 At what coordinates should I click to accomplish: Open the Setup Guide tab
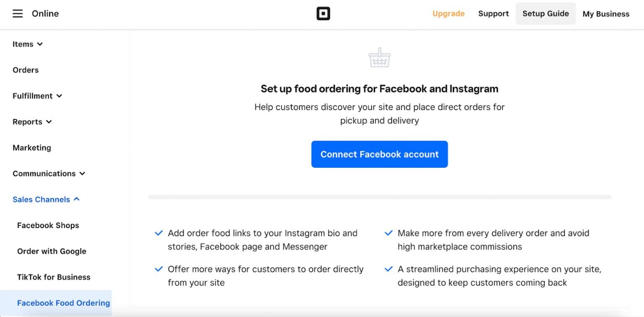click(545, 13)
